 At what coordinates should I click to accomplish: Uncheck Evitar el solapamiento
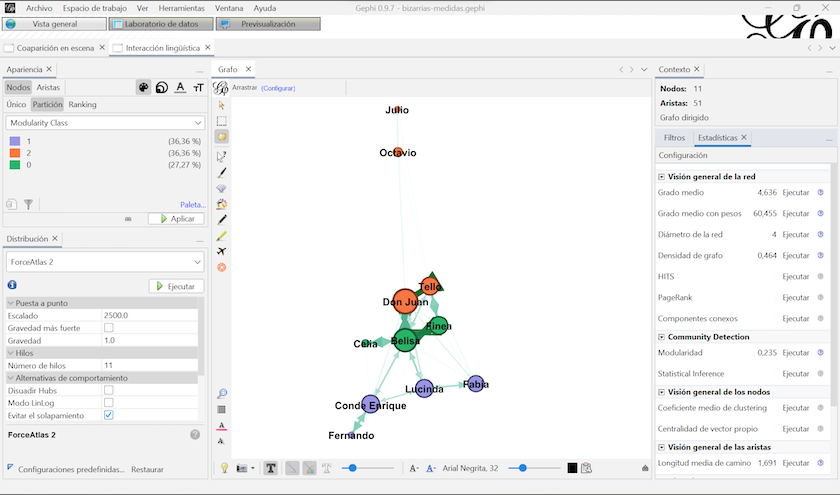[x=109, y=415]
